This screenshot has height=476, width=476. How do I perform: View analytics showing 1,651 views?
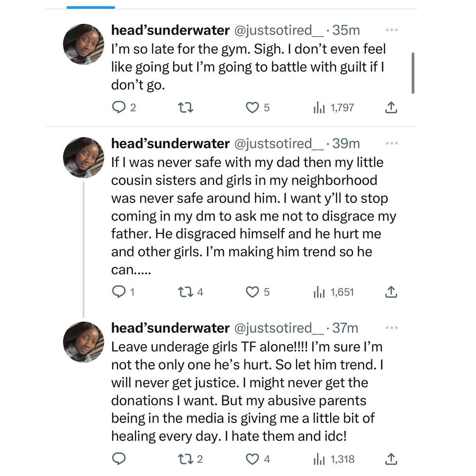[x=333, y=292]
